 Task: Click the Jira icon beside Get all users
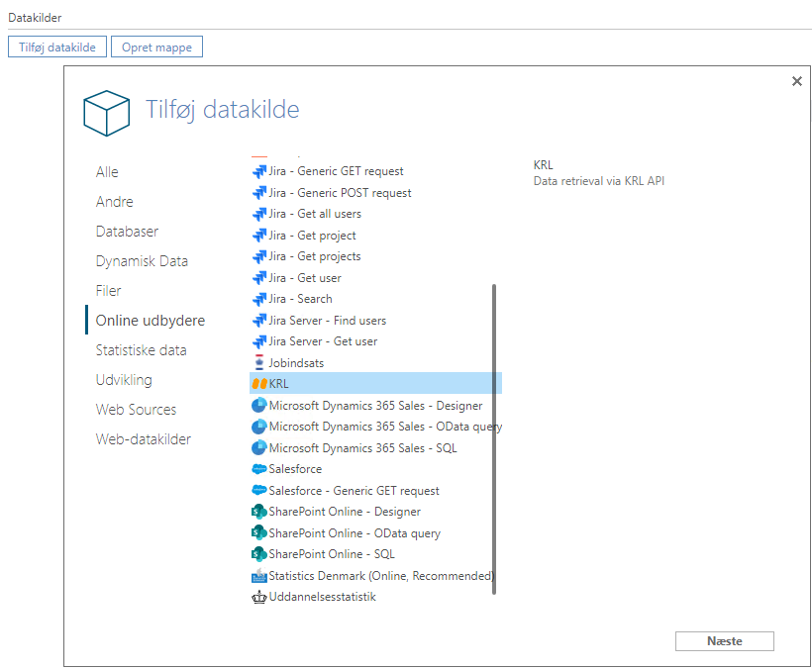(x=258, y=214)
